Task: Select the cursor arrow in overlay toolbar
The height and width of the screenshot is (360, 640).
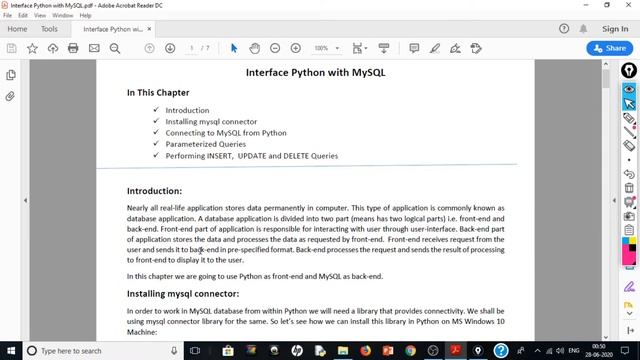Action: point(629,104)
